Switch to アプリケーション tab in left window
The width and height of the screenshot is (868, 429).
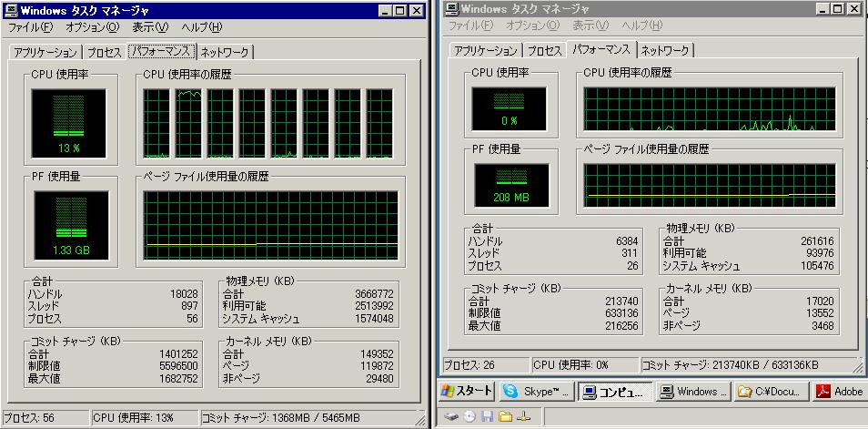[45, 53]
